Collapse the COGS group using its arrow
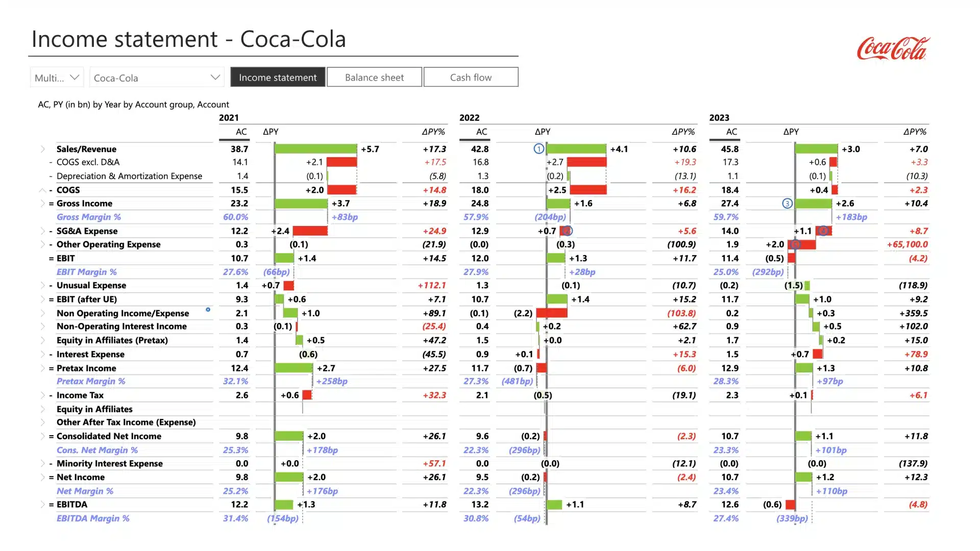 point(42,190)
